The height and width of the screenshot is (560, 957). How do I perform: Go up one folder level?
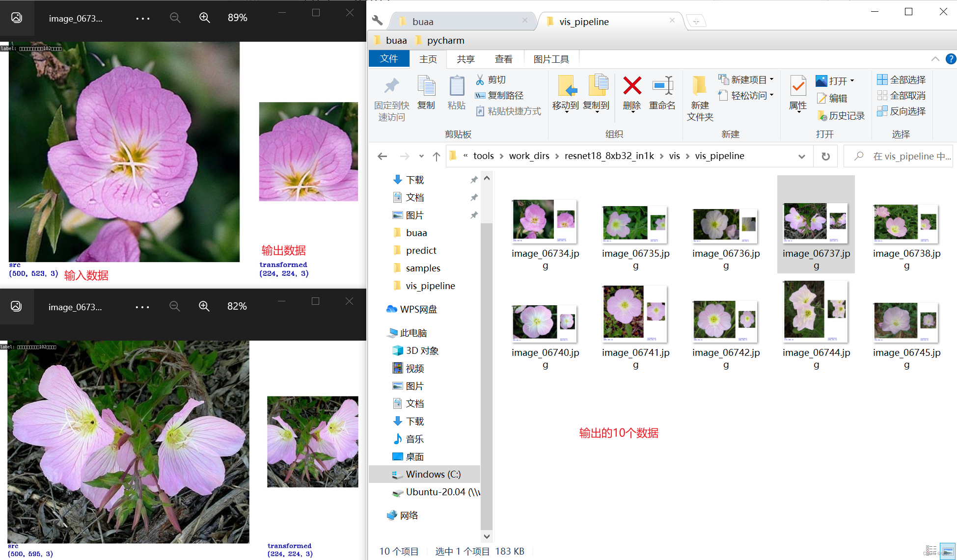pyautogui.click(x=436, y=156)
